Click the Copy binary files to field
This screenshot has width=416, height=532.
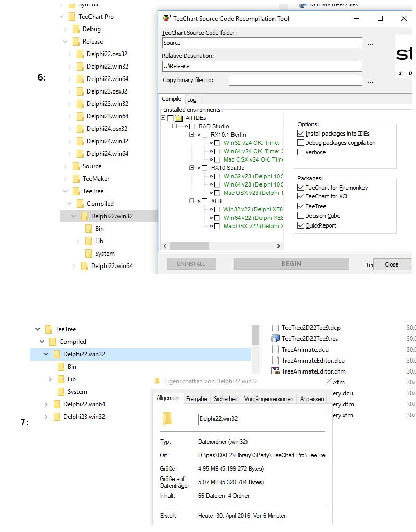click(295, 81)
